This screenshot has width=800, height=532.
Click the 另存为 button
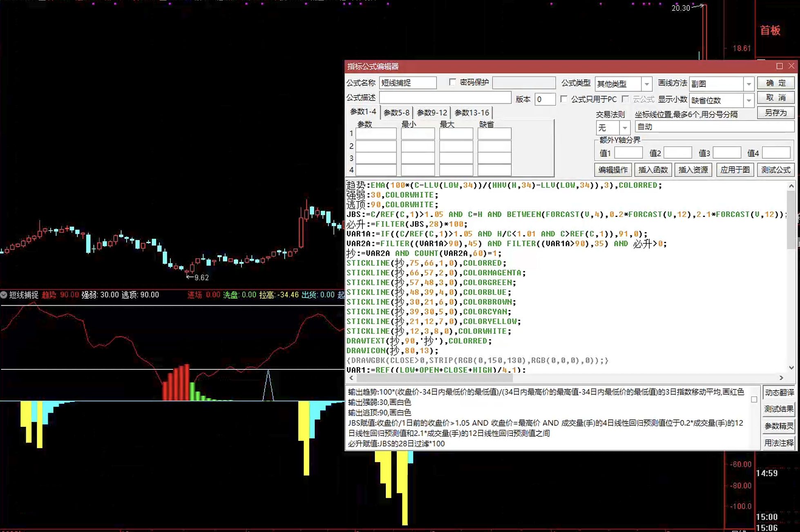(776, 112)
